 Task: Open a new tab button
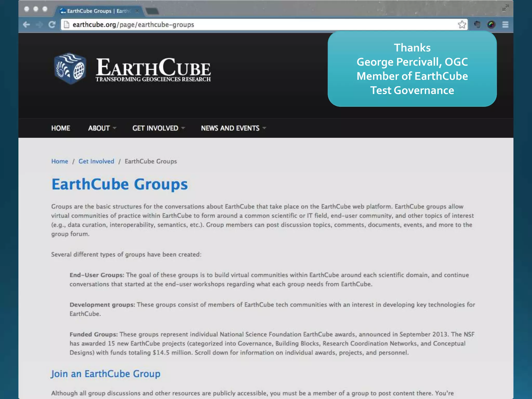click(x=152, y=11)
